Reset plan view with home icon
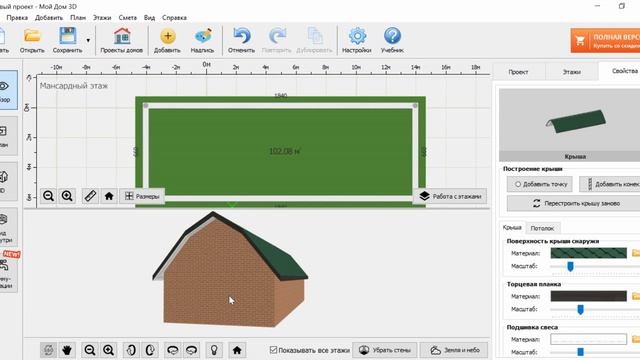This screenshot has width=640, height=360. (109, 196)
